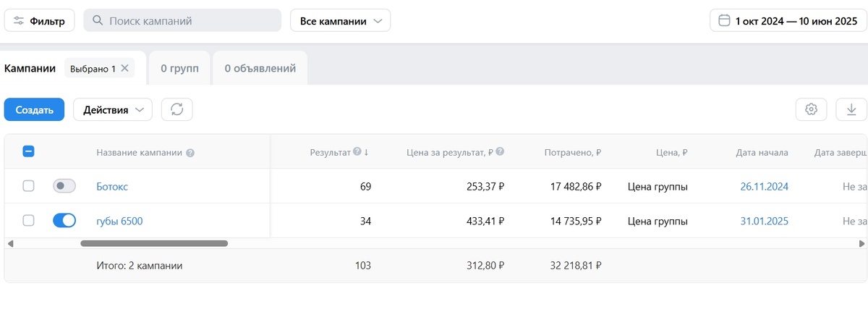Check the Ботокс row checkbox
Viewport: 868px width, 333px height.
click(29, 187)
